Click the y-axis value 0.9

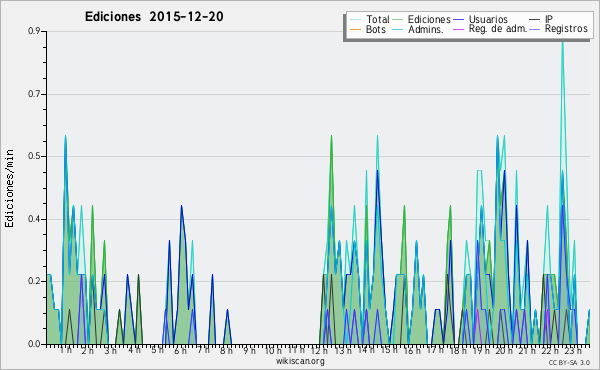pyautogui.click(x=34, y=31)
